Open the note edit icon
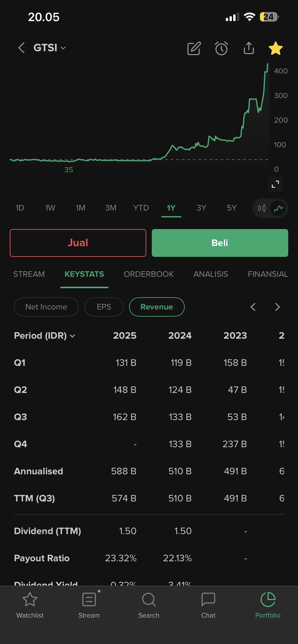298x644 pixels. coord(194,48)
